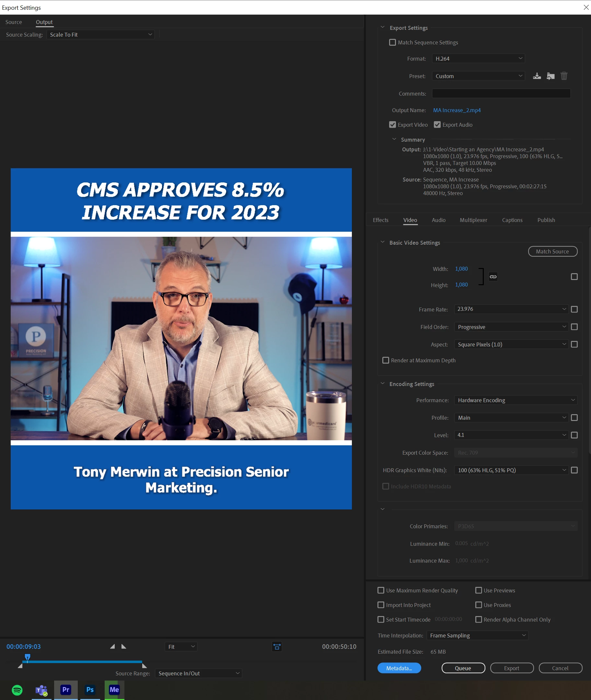Click the Import Preset icon

pos(550,76)
